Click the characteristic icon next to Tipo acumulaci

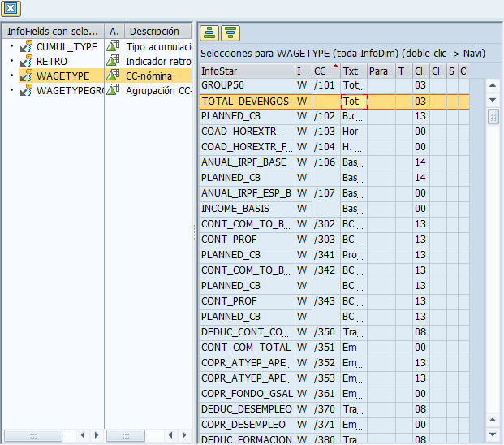(x=113, y=46)
